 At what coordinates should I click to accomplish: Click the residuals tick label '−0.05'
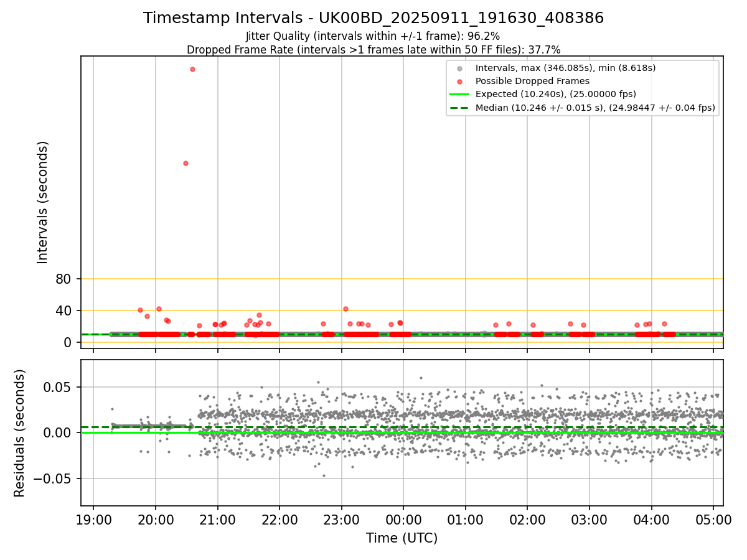[52, 478]
